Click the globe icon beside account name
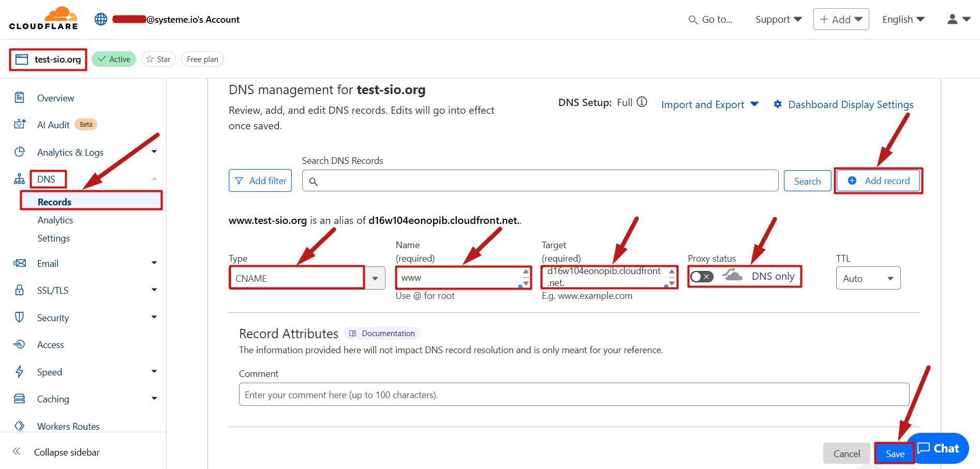The height and width of the screenshot is (469, 980). [x=101, y=19]
